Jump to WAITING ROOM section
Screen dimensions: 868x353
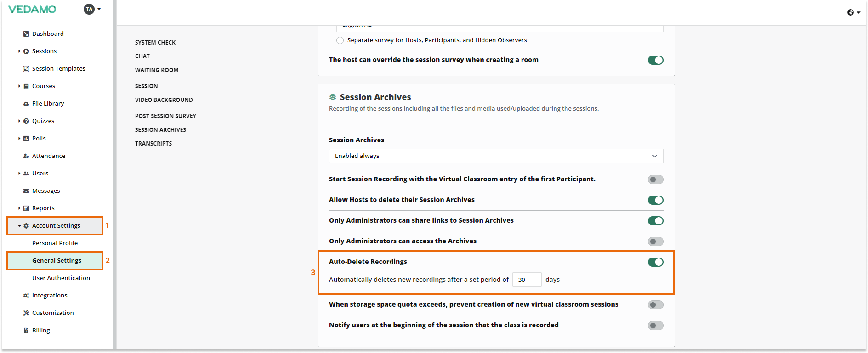157,70
